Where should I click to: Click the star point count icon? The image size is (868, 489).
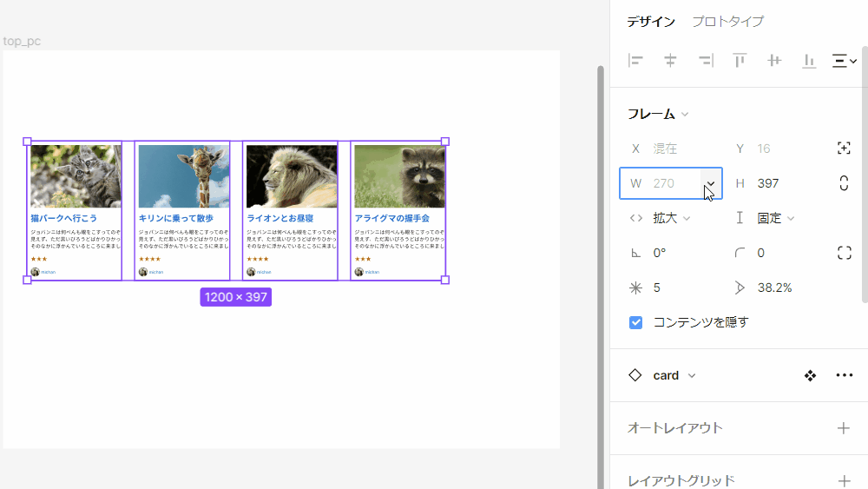(x=635, y=287)
